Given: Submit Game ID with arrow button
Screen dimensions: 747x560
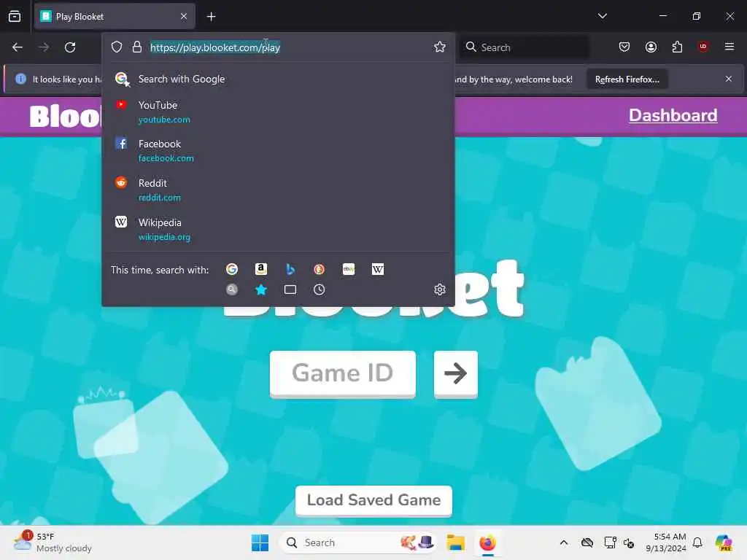Looking at the screenshot, I should [x=455, y=373].
